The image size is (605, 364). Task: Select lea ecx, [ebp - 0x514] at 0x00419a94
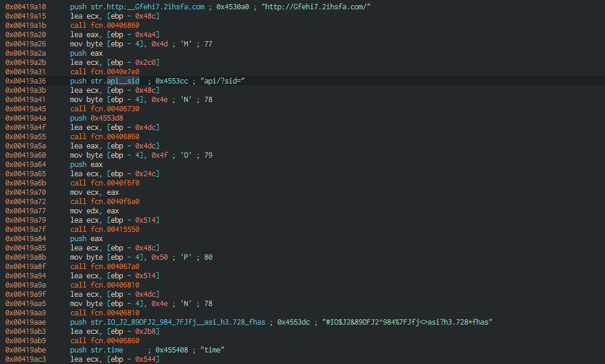pos(115,275)
